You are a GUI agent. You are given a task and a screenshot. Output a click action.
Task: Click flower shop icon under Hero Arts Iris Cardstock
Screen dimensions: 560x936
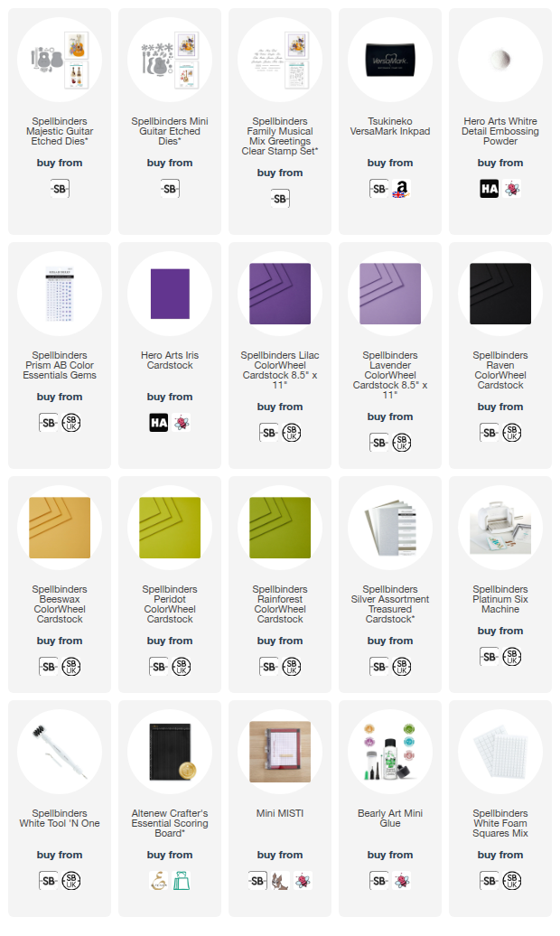(182, 423)
